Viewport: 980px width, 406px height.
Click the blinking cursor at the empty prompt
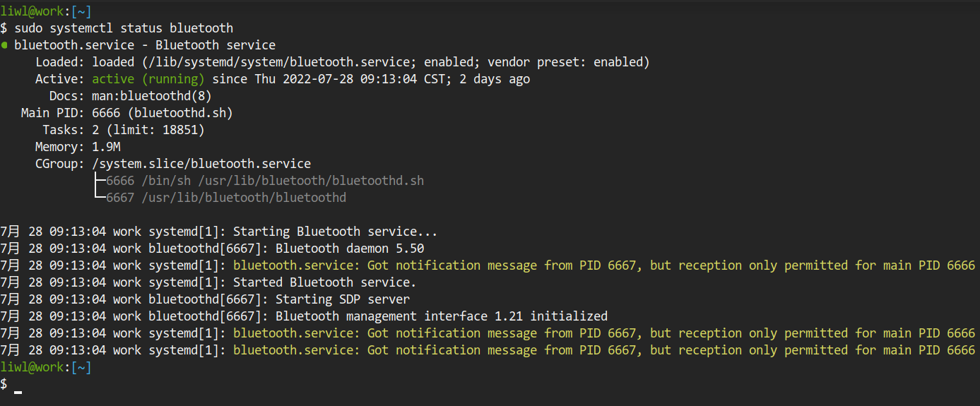point(18,390)
